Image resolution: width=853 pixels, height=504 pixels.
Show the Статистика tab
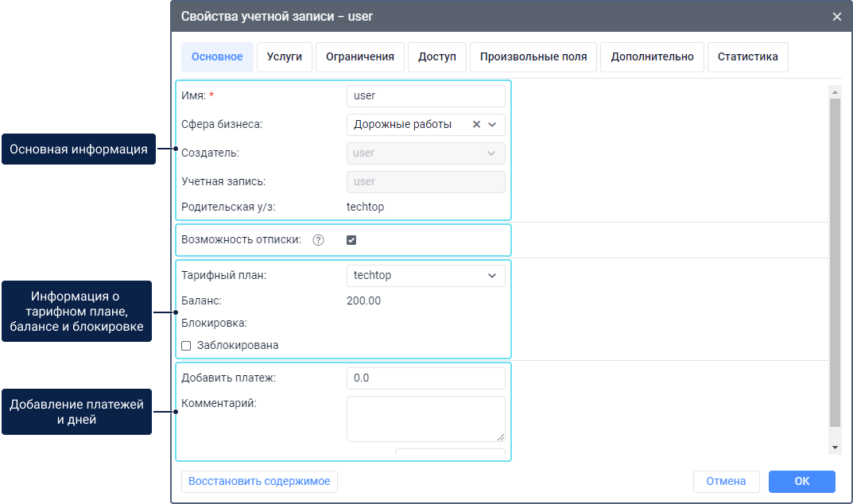747,57
